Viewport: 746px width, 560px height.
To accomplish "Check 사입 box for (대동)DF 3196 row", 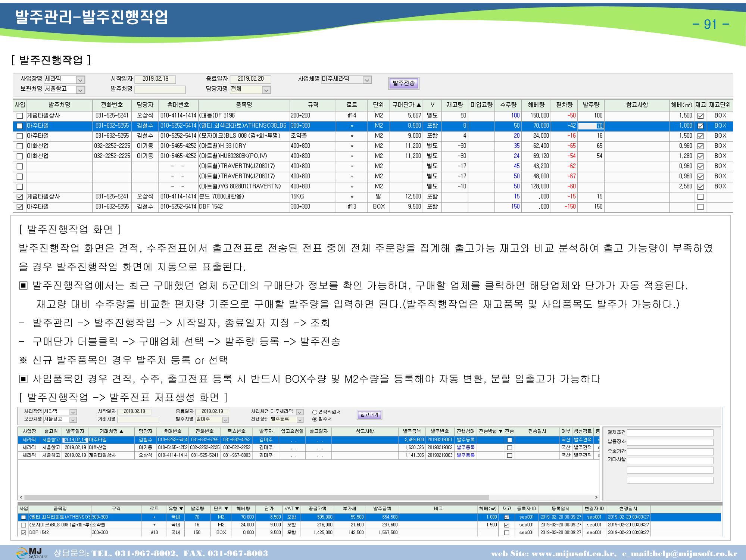I will (x=20, y=116).
